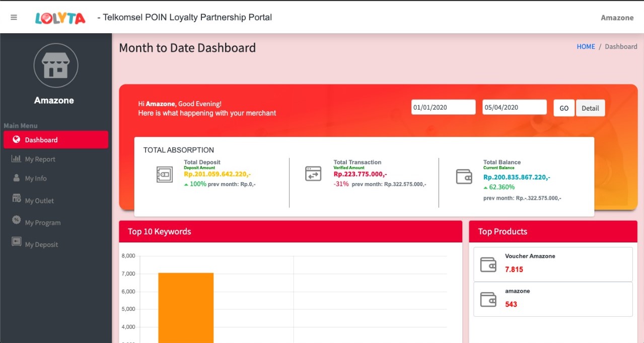Open Dashboard menu item
This screenshot has width=644, height=343.
click(56, 140)
